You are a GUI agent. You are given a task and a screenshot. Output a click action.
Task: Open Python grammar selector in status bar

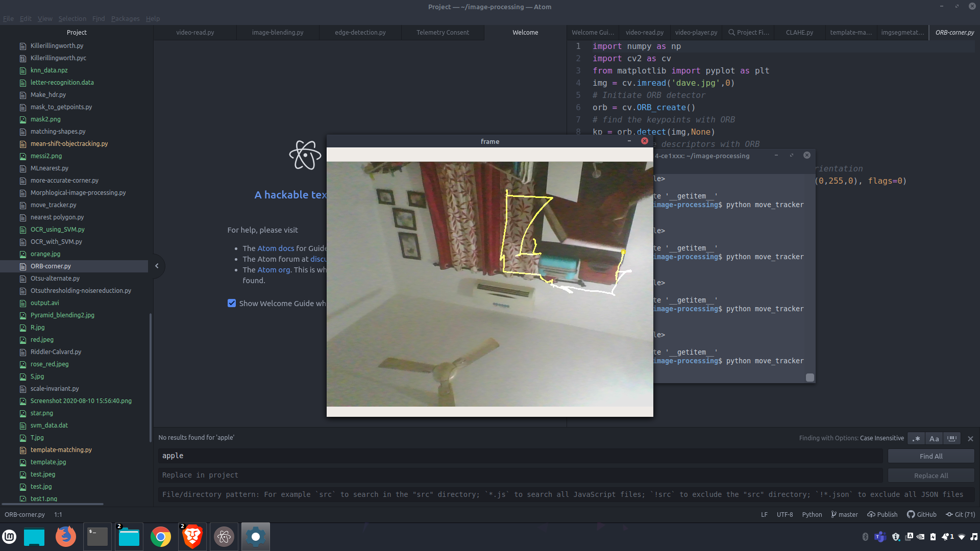pos(812,515)
